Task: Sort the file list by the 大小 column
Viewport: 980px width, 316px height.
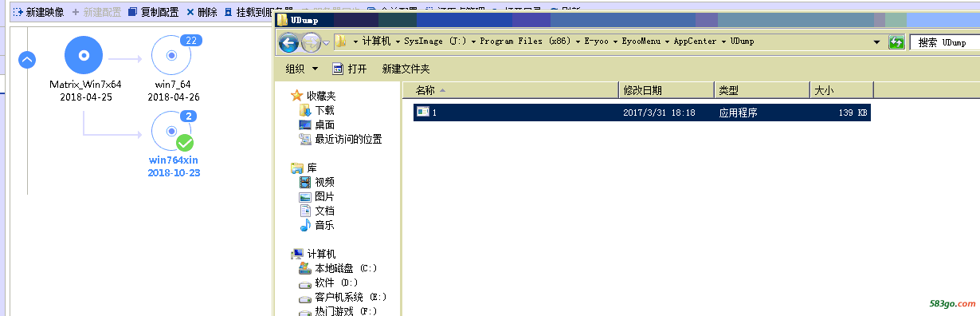Action: click(x=841, y=90)
